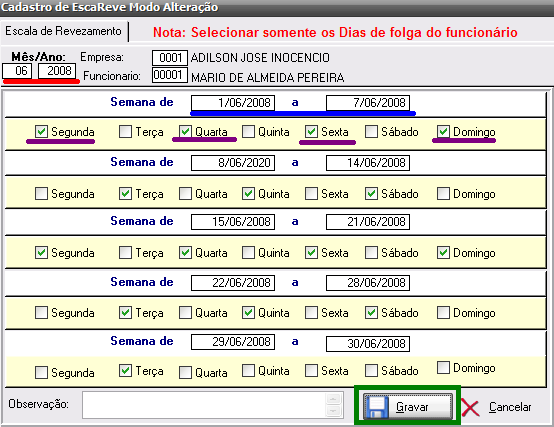Viewport: 554px width, 427px height.
Task: Uncheck Terça in week of 29/06/2008
Action: pyautogui.click(x=125, y=370)
